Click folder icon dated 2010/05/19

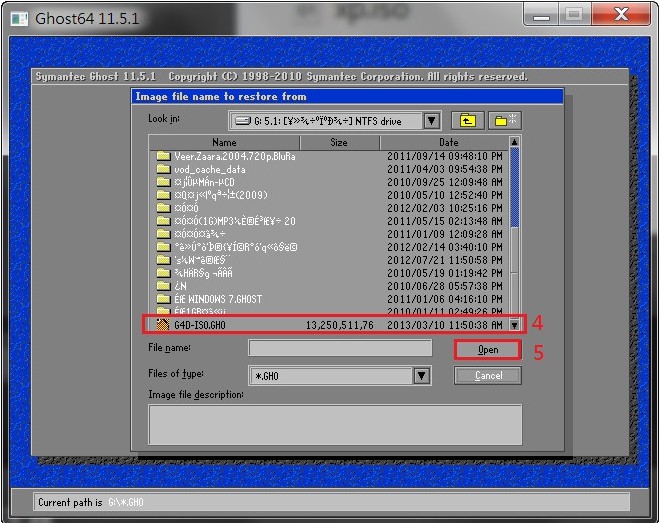click(163, 273)
